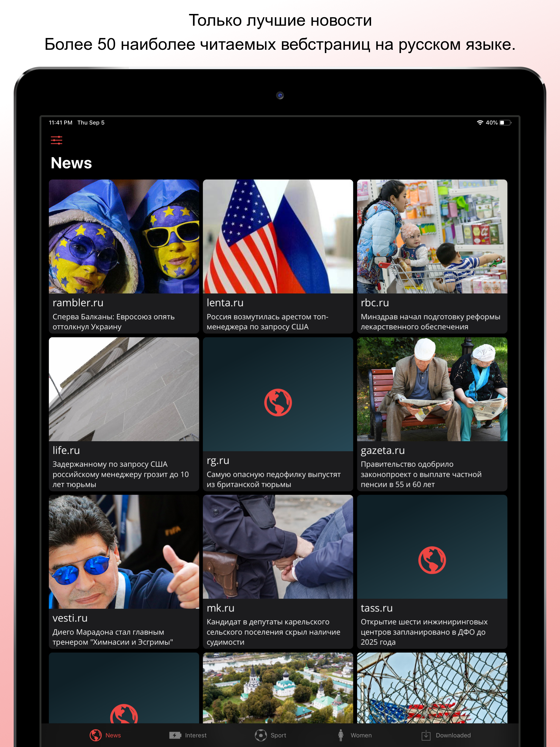Click the lenta.ru source name
Viewport: 560px width, 747px height.
(225, 303)
